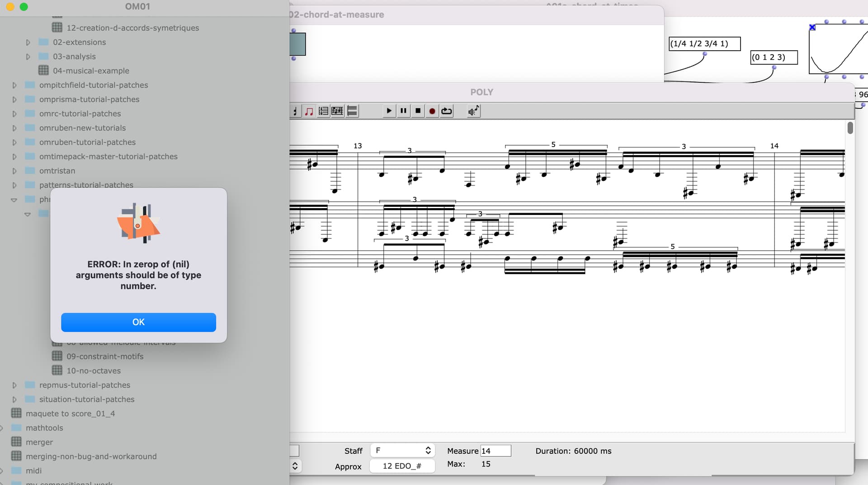Click OK to dismiss the error dialog
This screenshot has height=485, width=868.
(138, 322)
